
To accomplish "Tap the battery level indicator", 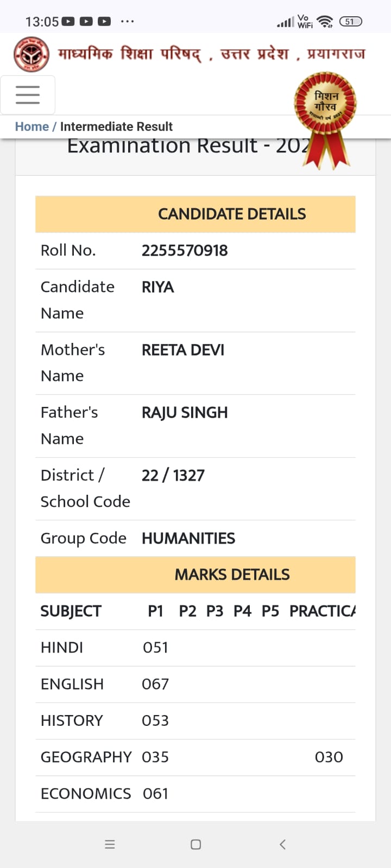I will [350, 22].
